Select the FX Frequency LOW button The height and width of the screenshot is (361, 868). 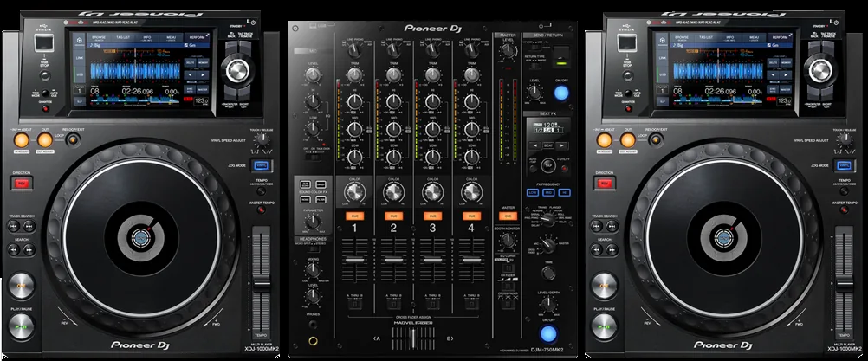point(533,192)
